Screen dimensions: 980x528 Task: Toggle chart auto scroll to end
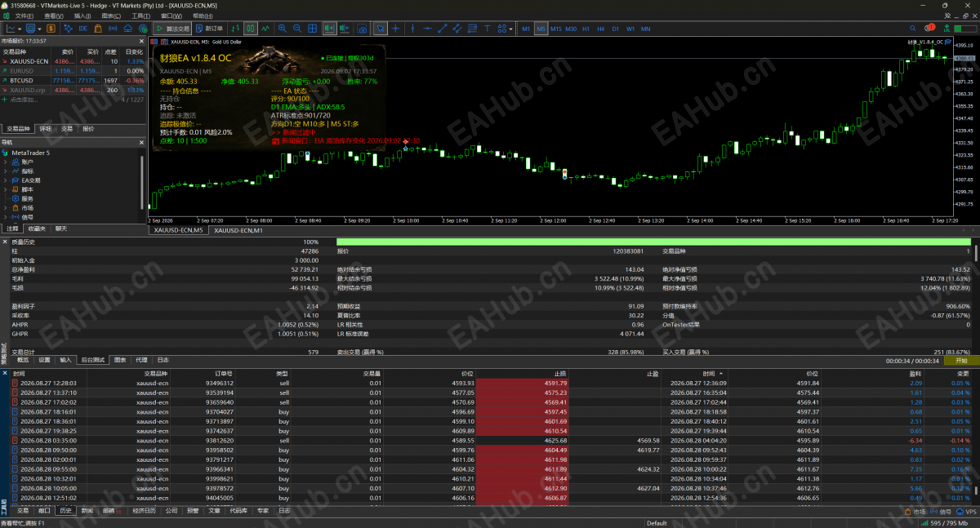click(328, 29)
